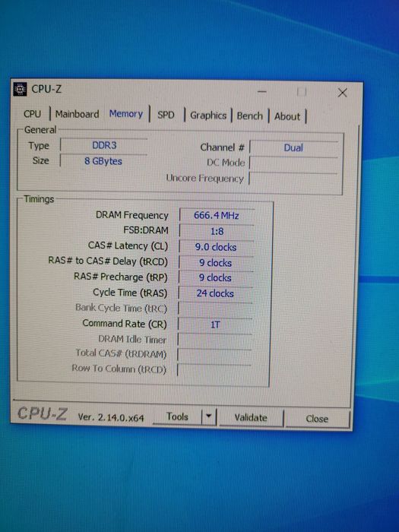The width and height of the screenshot is (399, 532).
Task: Show the About tab
Action: [x=287, y=117]
